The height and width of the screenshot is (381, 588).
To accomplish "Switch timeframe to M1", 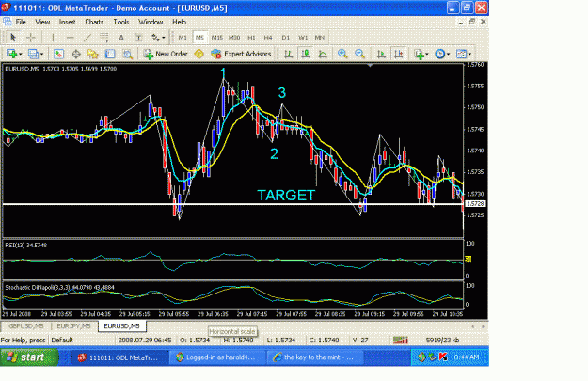I will coord(183,38).
